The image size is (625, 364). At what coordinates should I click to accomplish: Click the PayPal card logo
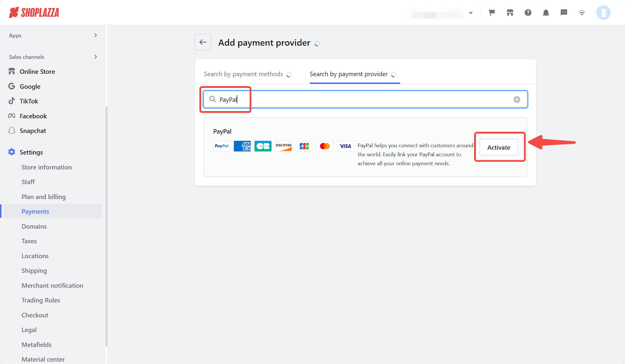click(222, 146)
